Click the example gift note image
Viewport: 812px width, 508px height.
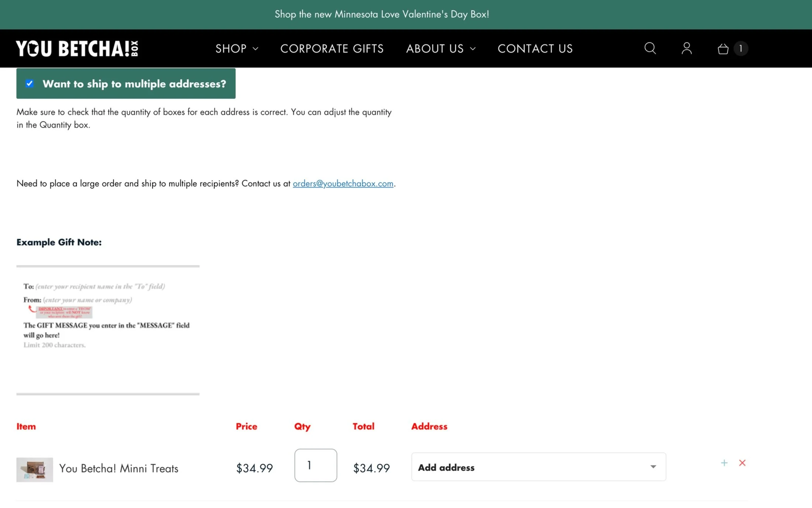(x=108, y=330)
